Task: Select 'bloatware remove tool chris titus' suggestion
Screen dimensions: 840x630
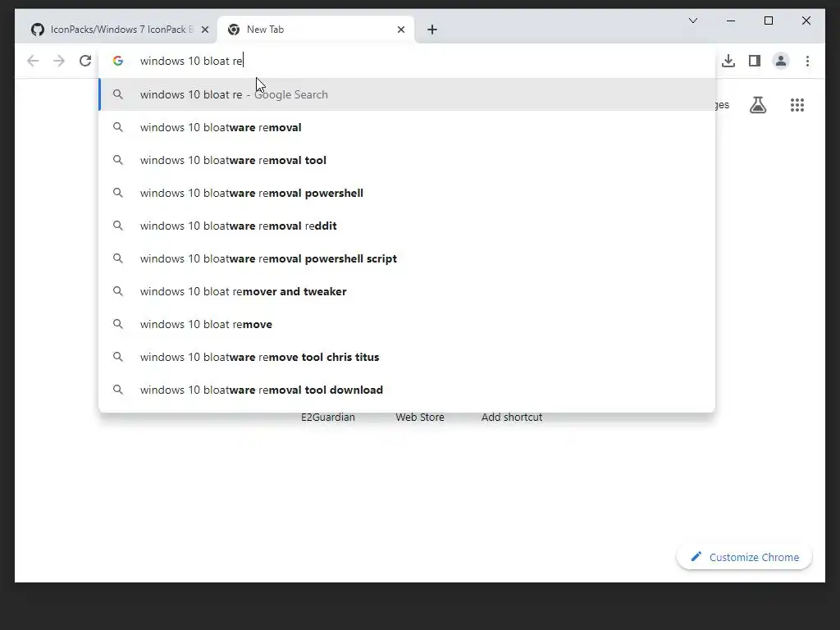Action: click(407, 357)
